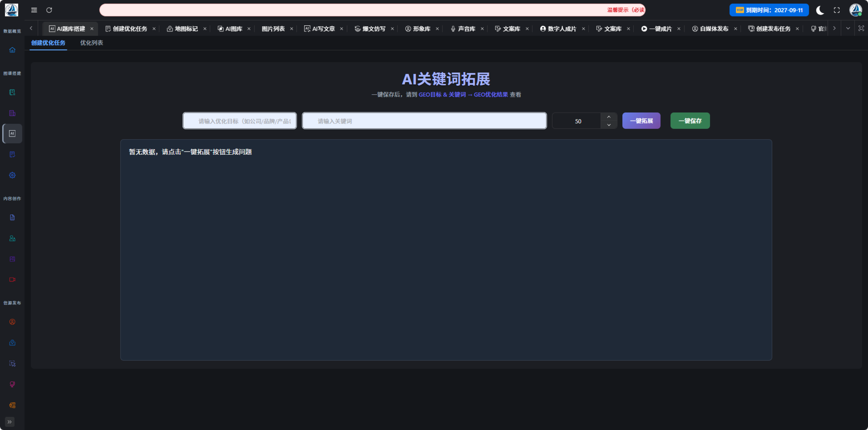The image size is (868, 430).
Task: Click the green form-list sidebar icon
Action: click(x=12, y=92)
